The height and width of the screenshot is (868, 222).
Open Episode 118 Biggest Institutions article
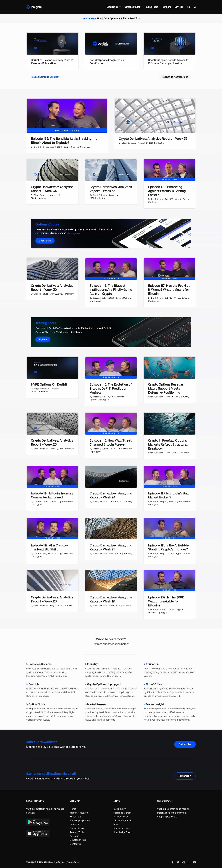pyautogui.click(x=111, y=289)
